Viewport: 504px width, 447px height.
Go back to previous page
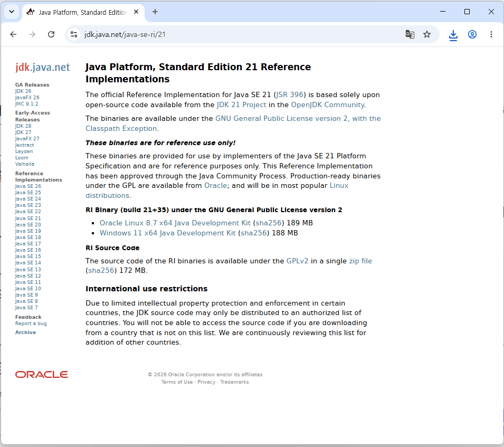click(13, 34)
